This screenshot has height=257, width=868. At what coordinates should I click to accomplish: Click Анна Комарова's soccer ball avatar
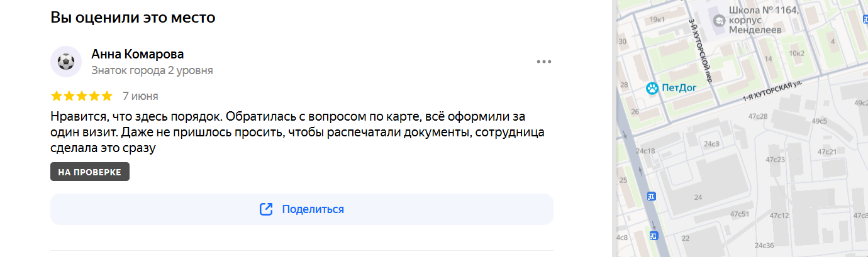tap(66, 62)
